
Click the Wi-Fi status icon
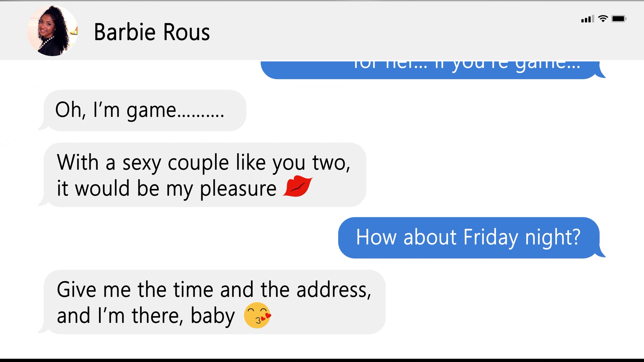(603, 19)
